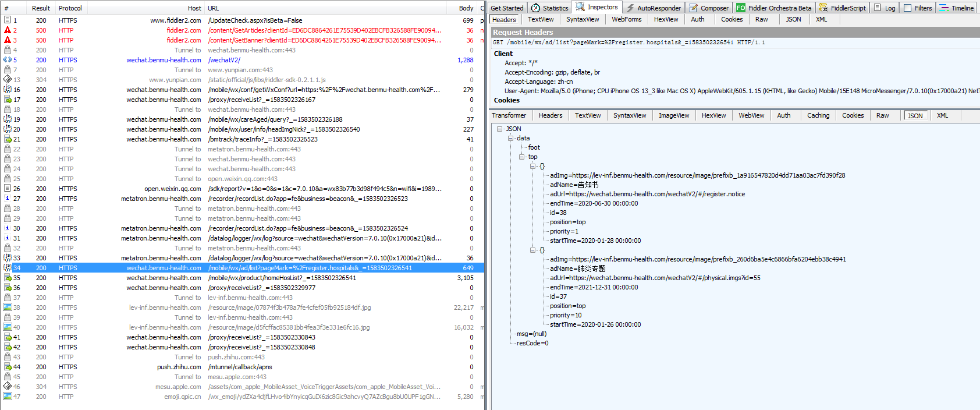
Task: Select the resCode=0 tree item
Action: pos(532,343)
